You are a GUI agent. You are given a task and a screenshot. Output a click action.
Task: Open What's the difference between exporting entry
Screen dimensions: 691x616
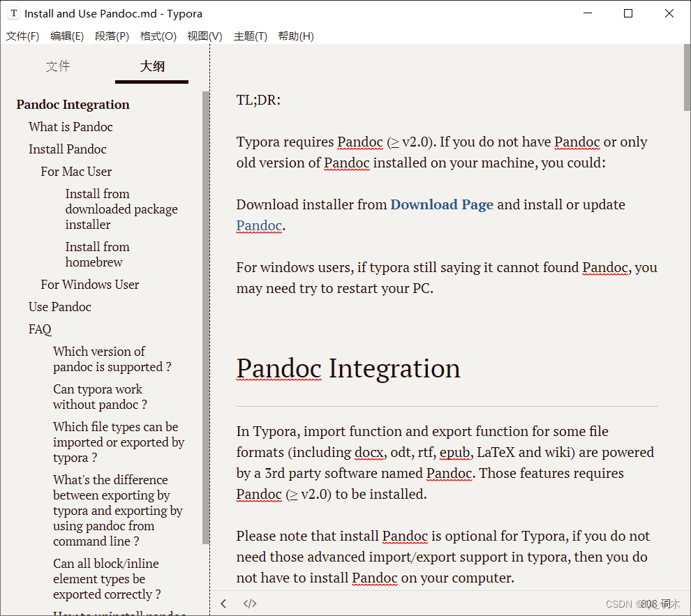[118, 511]
